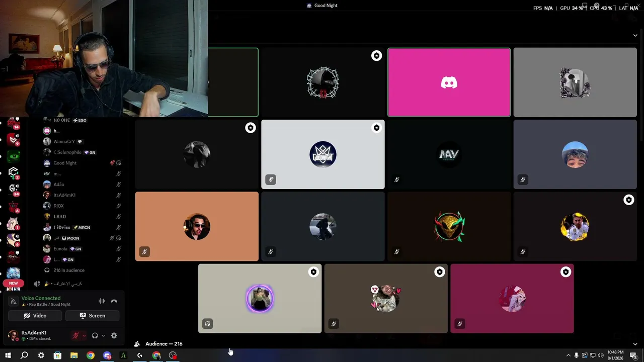
Task: Click muted mic icon on MAV tile
Action: tap(396, 179)
